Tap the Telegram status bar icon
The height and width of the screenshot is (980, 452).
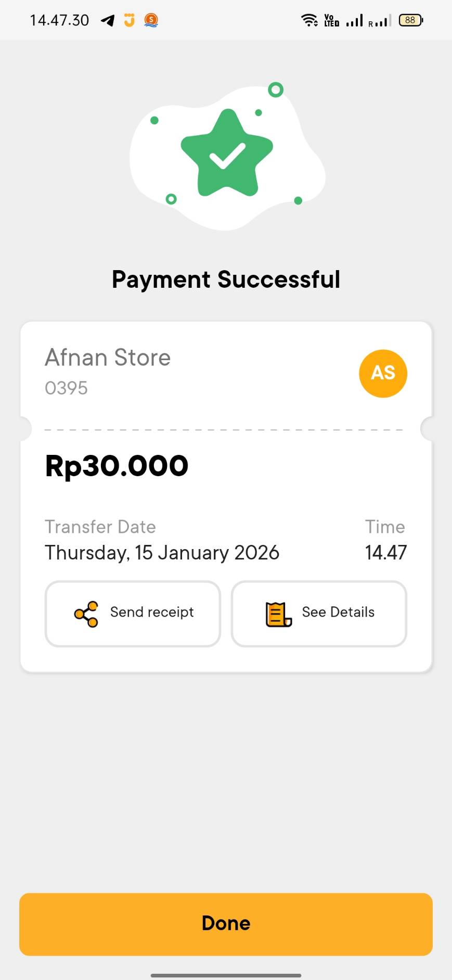point(108,20)
